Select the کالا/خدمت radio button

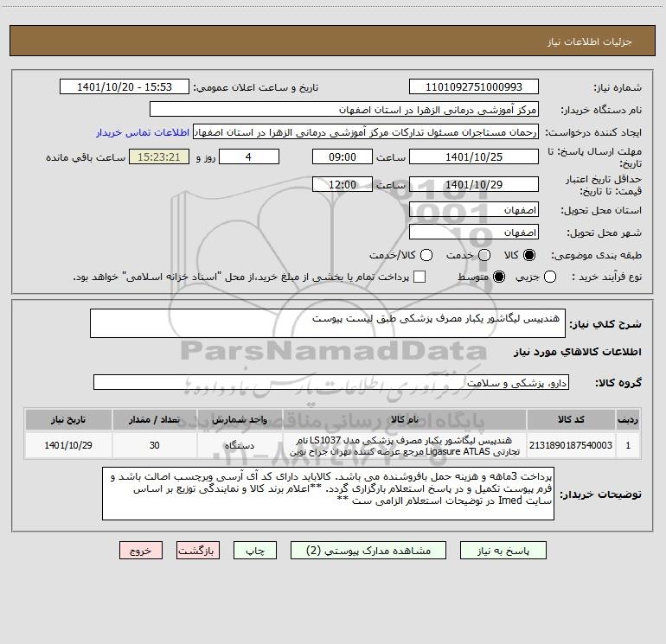tap(426, 255)
